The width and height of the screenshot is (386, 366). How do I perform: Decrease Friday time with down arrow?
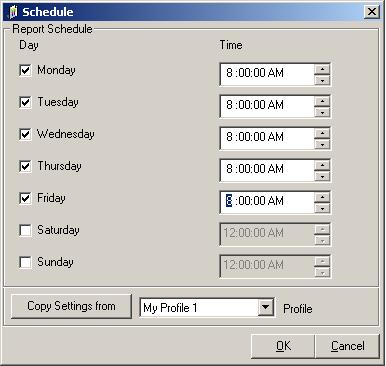tap(322, 208)
